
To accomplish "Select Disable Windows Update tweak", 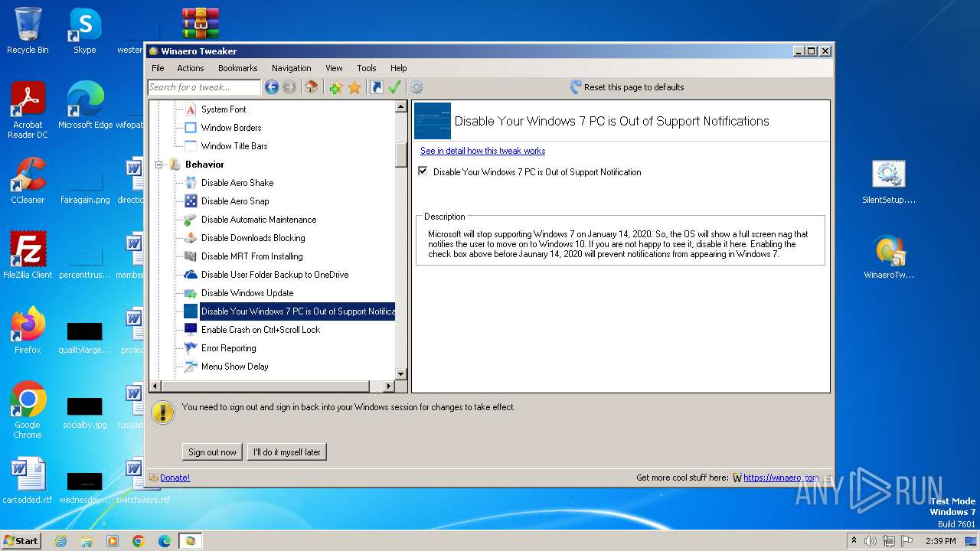I will coord(247,293).
